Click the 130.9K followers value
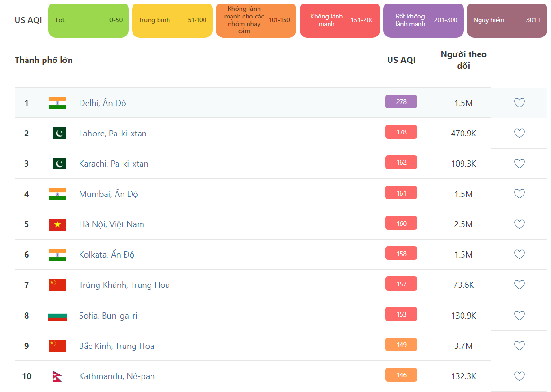This screenshot has height=392, width=551. [x=463, y=316]
